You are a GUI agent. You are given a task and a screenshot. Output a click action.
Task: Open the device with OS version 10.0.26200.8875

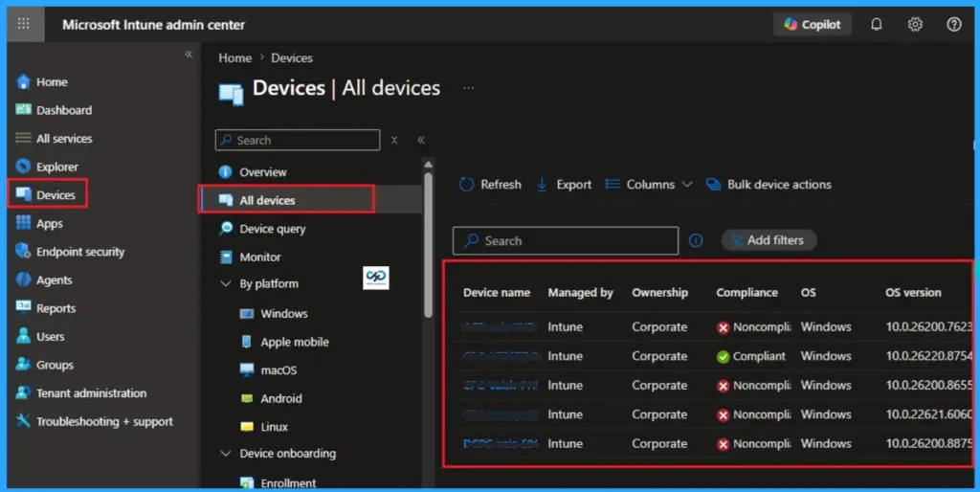501,443
